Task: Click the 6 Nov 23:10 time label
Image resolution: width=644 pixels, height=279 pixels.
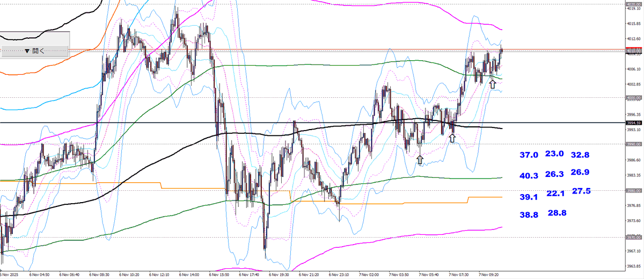Action: coord(340,274)
